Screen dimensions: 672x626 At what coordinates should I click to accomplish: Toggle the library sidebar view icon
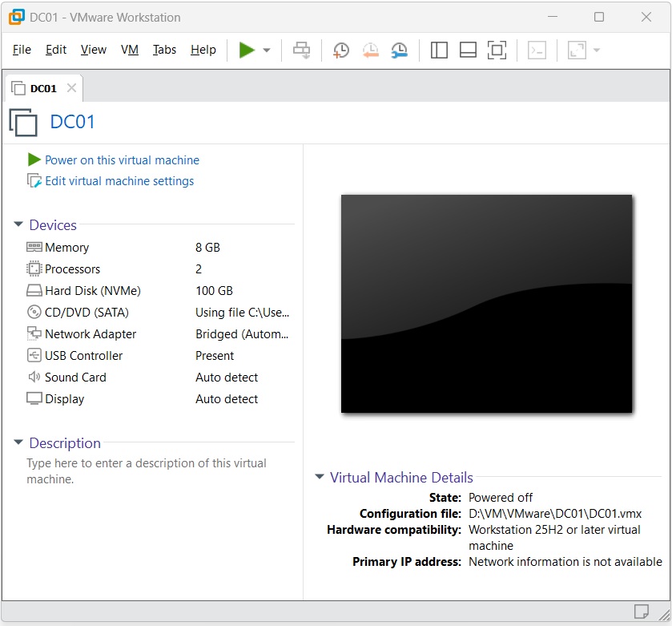pyautogui.click(x=439, y=50)
